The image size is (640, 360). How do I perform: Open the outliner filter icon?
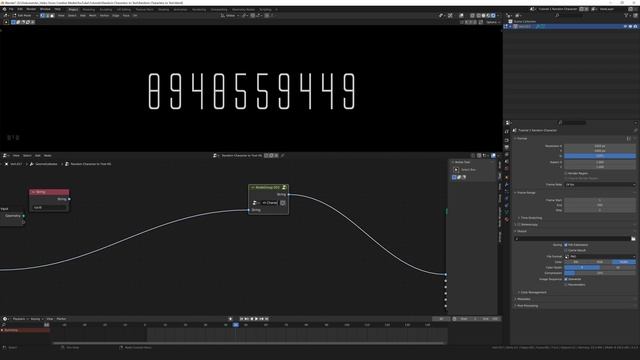(x=627, y=16)
